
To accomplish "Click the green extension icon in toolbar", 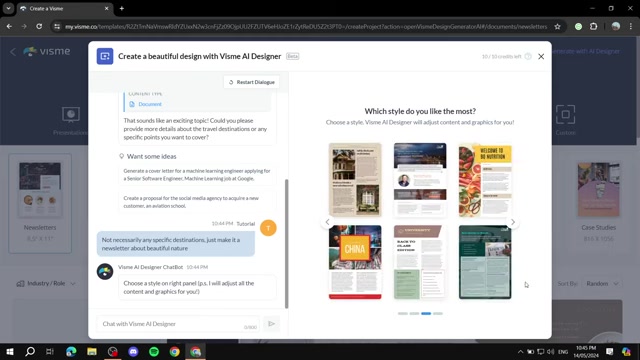I will tap(578, 27).
